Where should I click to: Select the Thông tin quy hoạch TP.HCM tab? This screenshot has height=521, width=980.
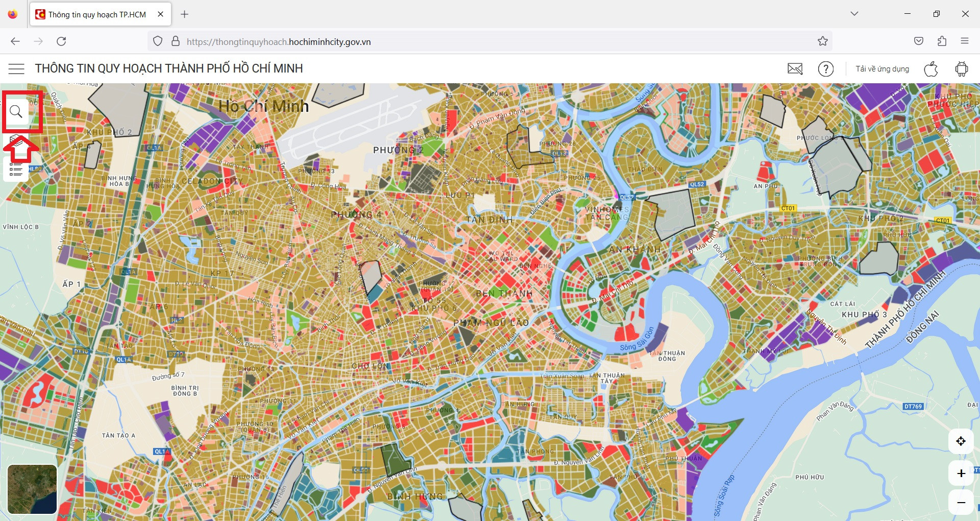[97, 14]
